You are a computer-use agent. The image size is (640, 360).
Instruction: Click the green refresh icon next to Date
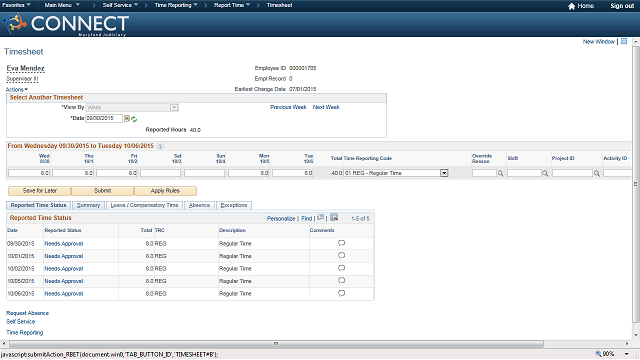pyautogui.click(x=134, y=119)
